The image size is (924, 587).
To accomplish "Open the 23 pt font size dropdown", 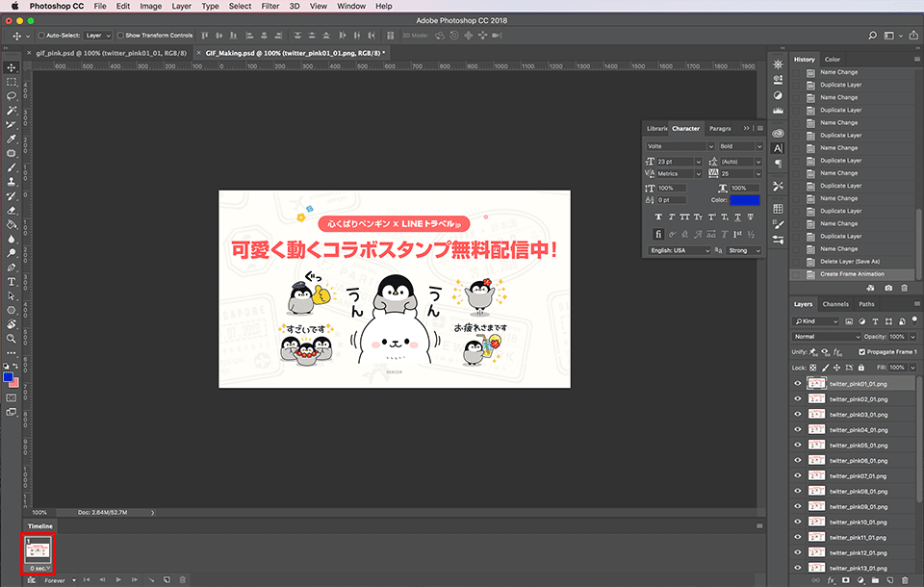I will (680, 162).
